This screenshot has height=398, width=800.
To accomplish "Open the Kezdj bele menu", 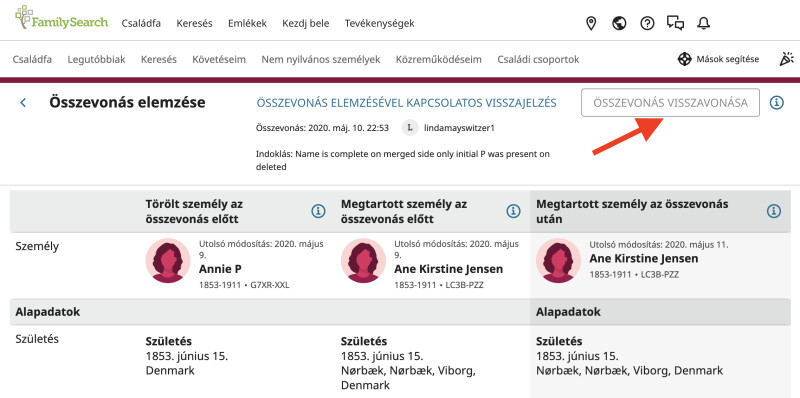I will click(306, 23).
